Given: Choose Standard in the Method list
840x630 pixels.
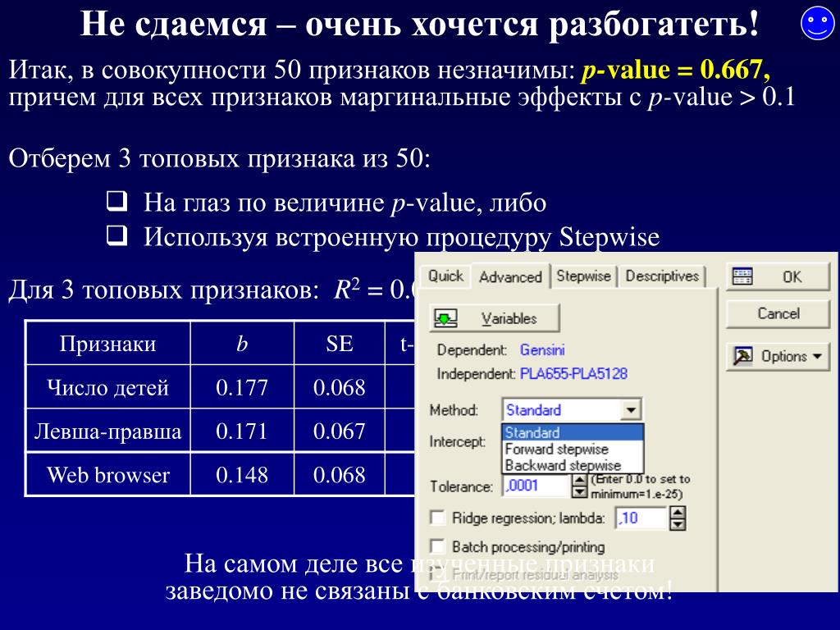Looking at the screenshot, I should (x=573, y=432).
